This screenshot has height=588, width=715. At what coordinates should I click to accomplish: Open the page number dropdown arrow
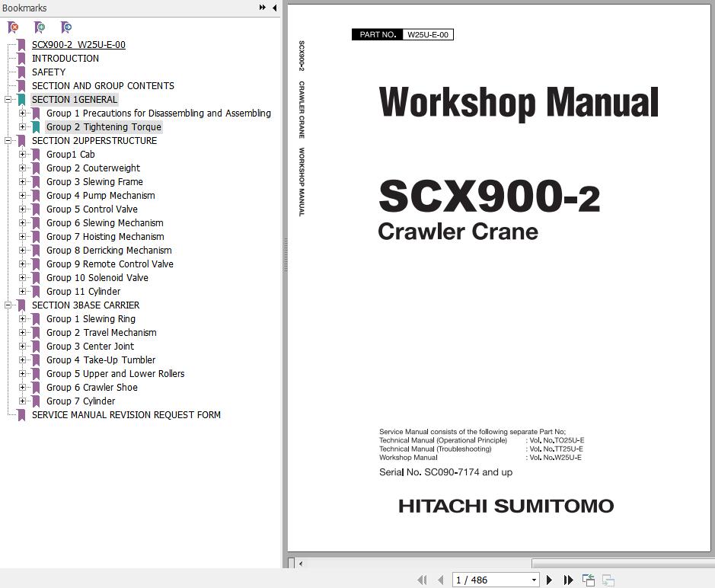[534, 580]
